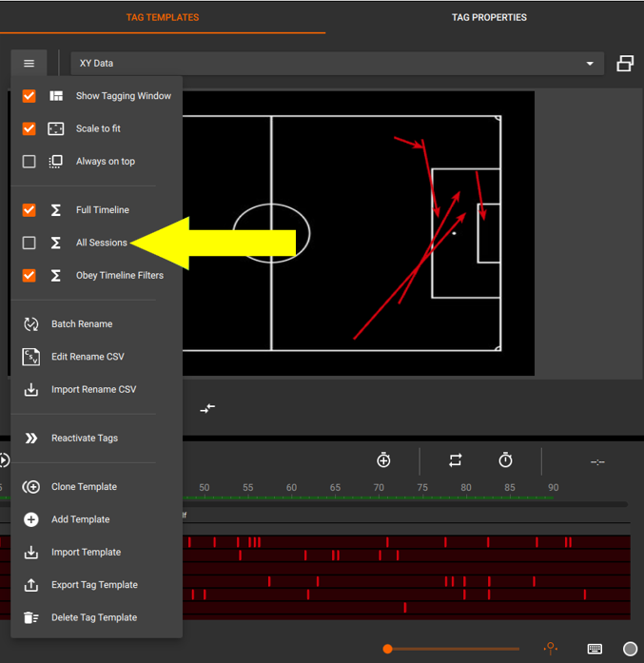The image size is (644, 663).
Task: Click the Import Template download icon
Action: coord(30,553)
